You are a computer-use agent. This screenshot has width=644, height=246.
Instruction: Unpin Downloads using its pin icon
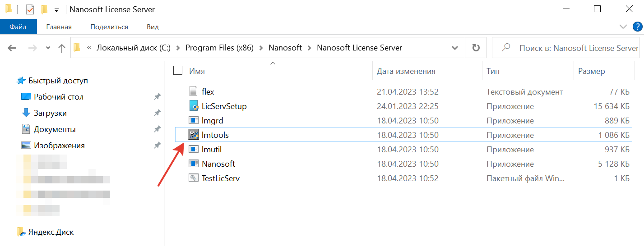click(x=157, y=113)
